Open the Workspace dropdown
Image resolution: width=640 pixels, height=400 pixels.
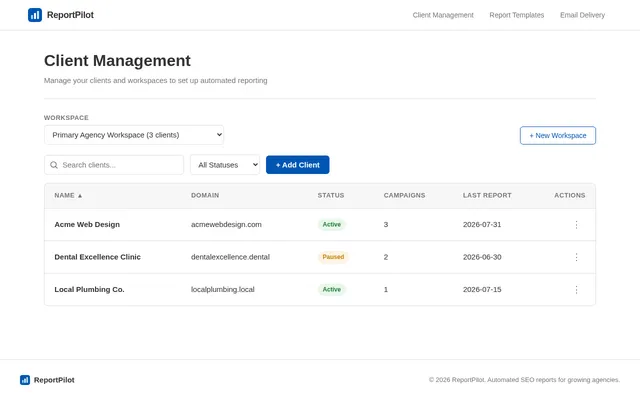point(134,135)
